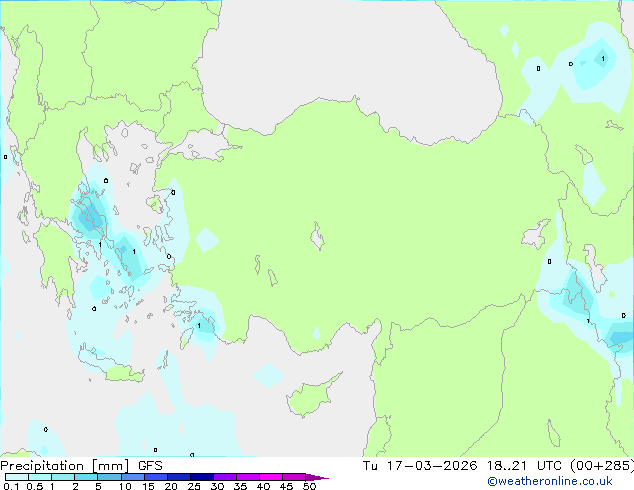The height and width of the screenshot is (490, 634).
Task: Click the '18..21 UTC' time range text
Action: (524, 466)
